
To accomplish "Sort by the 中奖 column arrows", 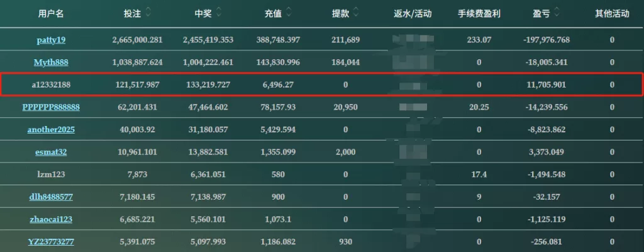I will (x=219, y=13).
